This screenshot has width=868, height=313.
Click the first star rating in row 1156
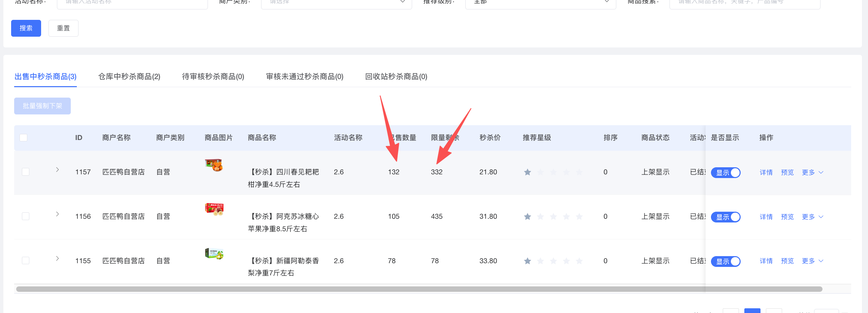coord(527,217)
